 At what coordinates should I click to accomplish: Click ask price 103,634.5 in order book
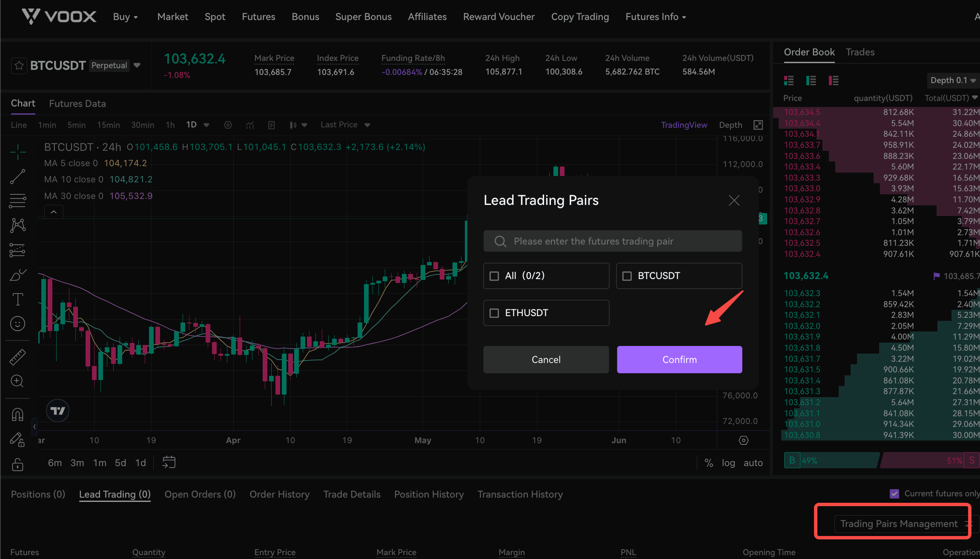pos(802,112)
